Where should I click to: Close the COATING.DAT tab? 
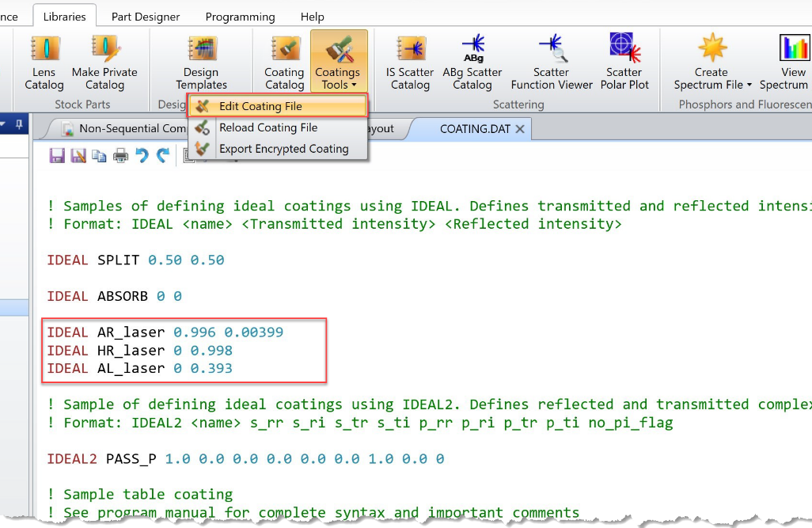click(520, 129)
